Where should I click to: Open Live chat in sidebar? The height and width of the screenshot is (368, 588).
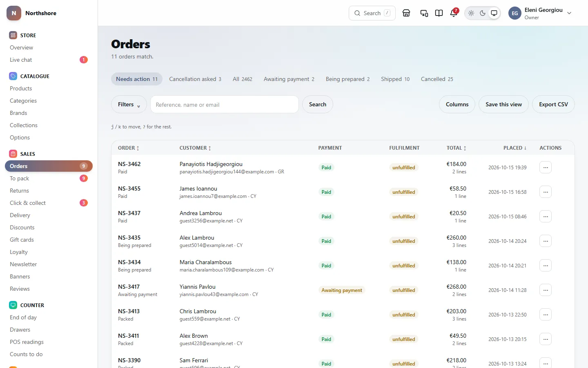coord(49,60)
